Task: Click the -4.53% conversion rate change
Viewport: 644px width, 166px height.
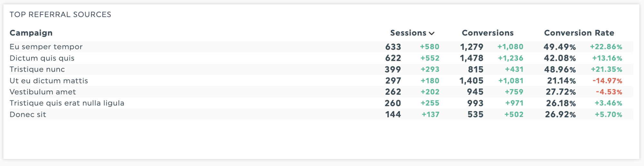Action: (609, 92)
